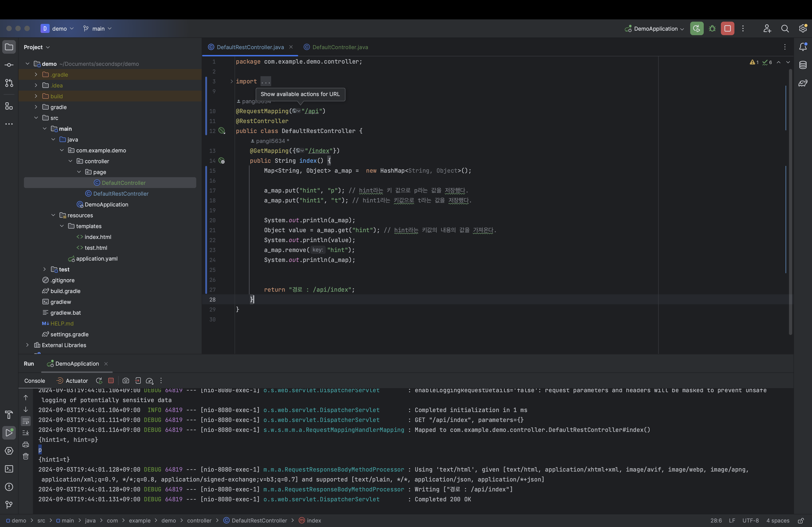Viewport: 812px width, 527px height.
Task: Open index.html in project tree
Action: 98,237
